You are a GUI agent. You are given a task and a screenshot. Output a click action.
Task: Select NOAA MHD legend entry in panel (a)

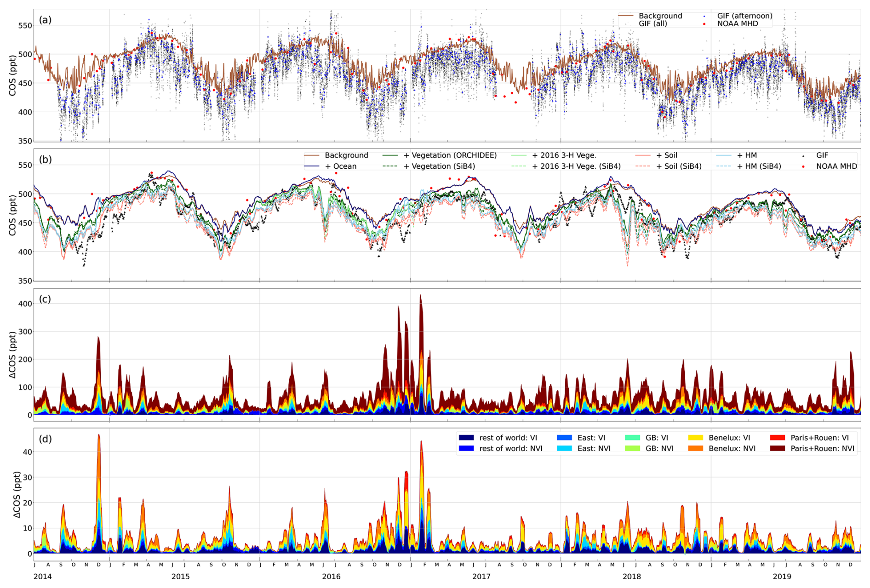[737, 23]
